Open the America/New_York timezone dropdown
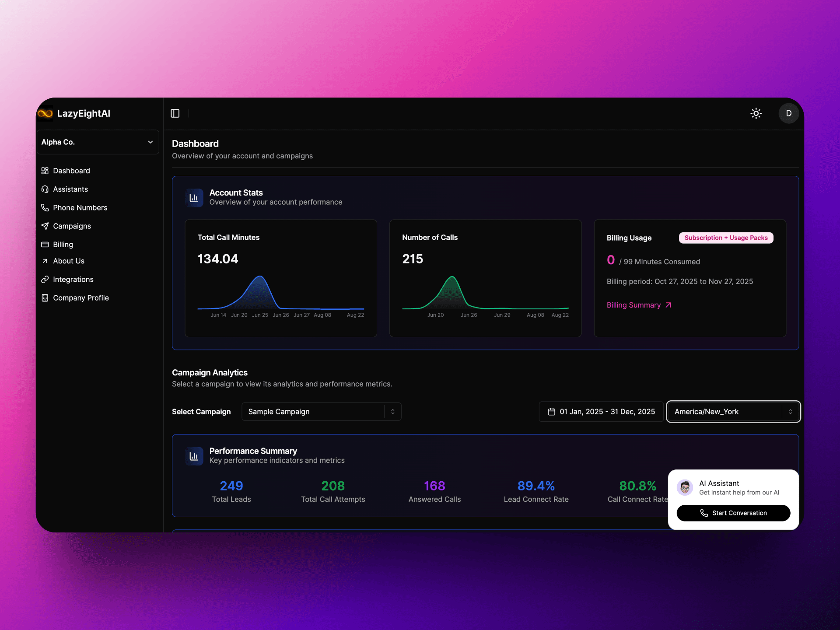The height and width of the screenshot is (630, 840). point(733,412)
